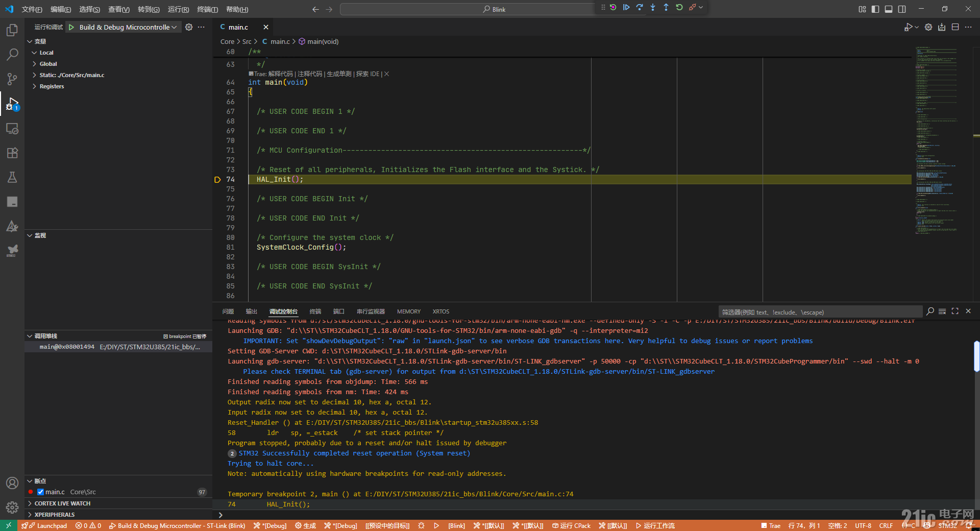
Task: Click 生成单测 code lens link
Action: tap(339, 74)
